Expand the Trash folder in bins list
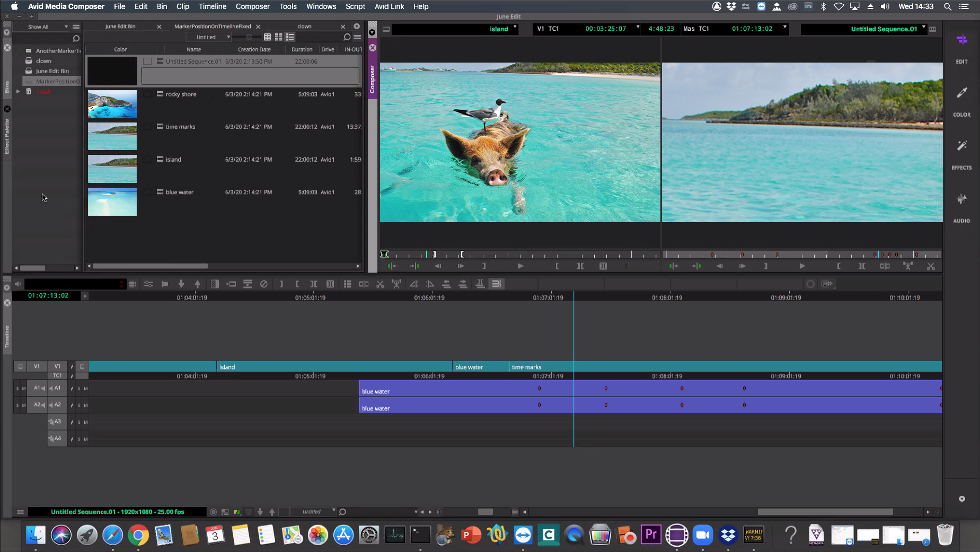Screen dimensions: 980x552 (x=18, y=92)
